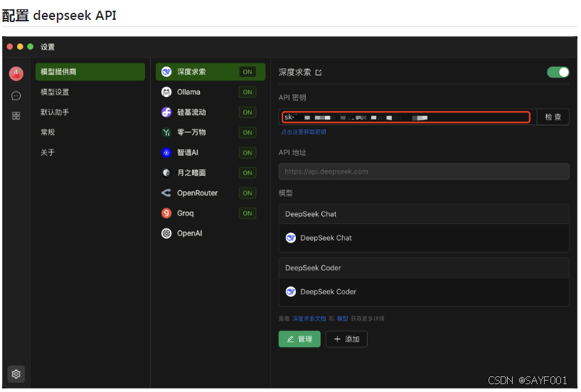Click 检查 button to verify API key
Screen dimensions: 581x392
point(553,117)
